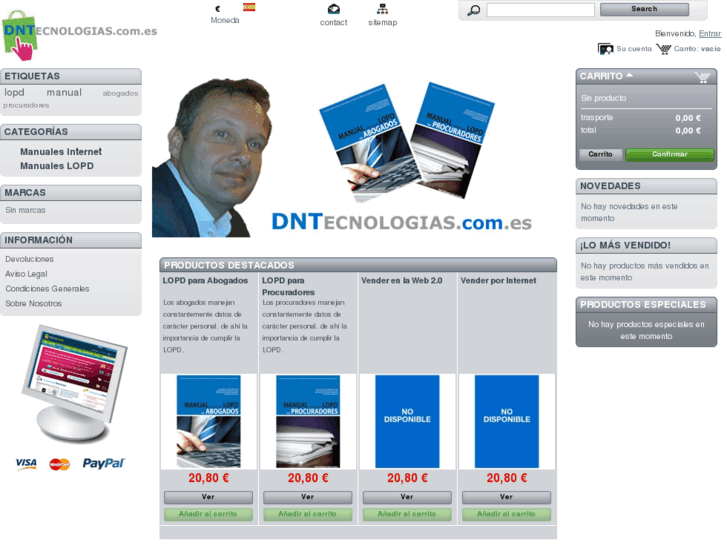Image resolution: width=727 pixels, height=545 pixels.
Task: Open the Entrar login link
Action: tap(709, 33)
